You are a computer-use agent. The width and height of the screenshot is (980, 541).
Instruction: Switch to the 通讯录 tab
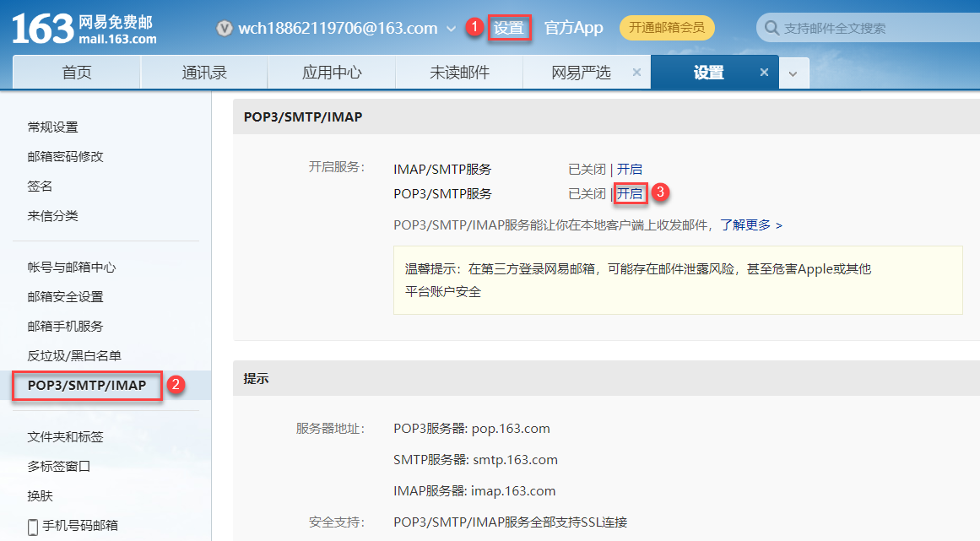[x=204, y=73]
